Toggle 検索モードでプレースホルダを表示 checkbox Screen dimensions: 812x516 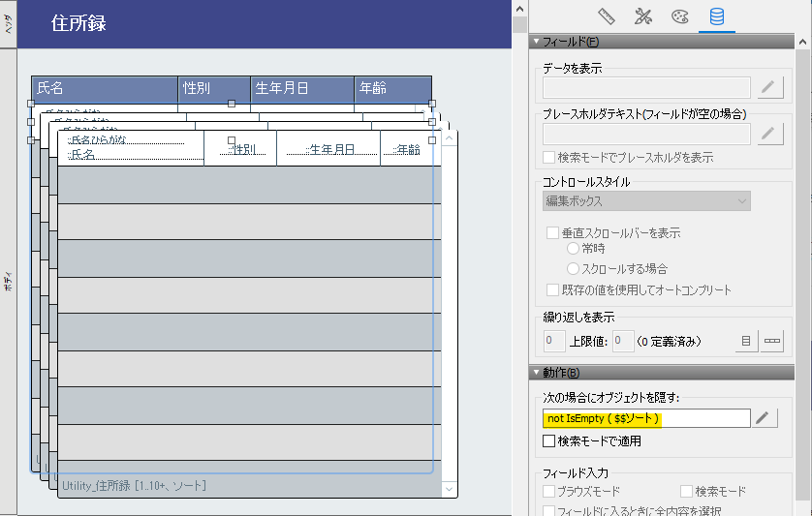(549, 158)
